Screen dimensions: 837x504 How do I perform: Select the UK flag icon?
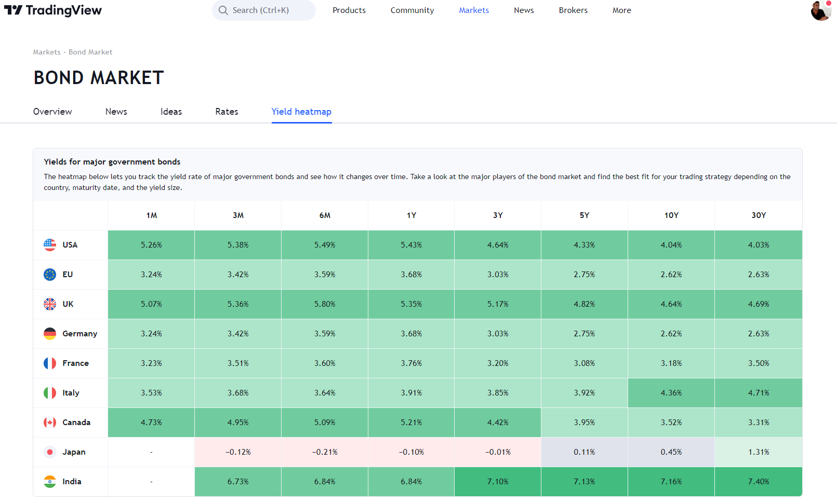49,304
